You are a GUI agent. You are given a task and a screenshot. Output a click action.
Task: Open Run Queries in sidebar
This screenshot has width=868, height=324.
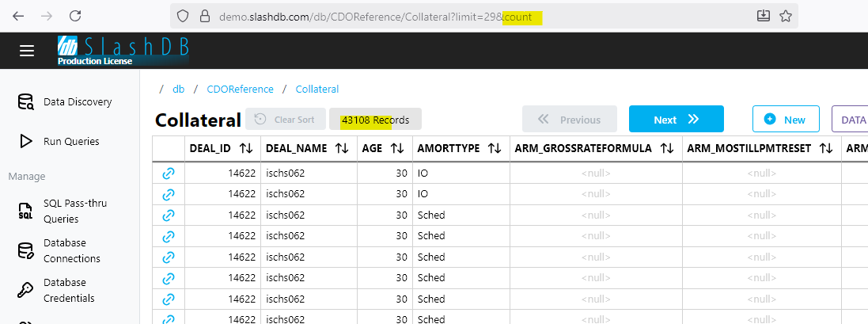click(71, 142)
